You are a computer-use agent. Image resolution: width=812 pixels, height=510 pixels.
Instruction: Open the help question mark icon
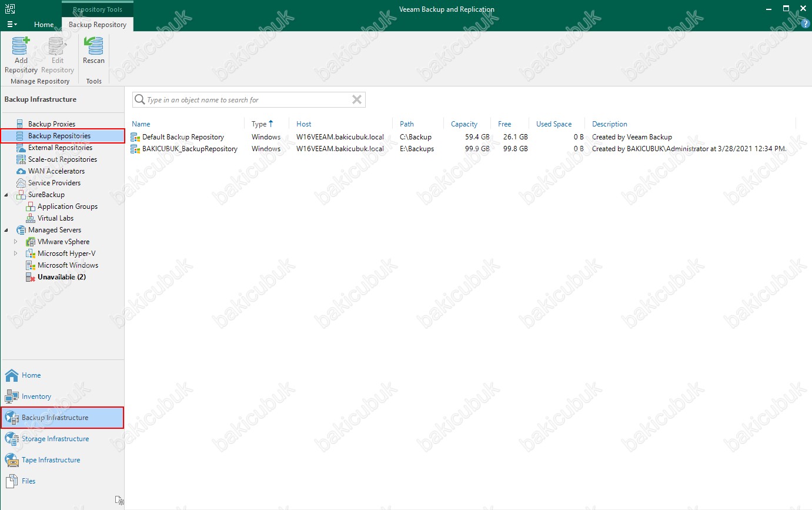806,24
